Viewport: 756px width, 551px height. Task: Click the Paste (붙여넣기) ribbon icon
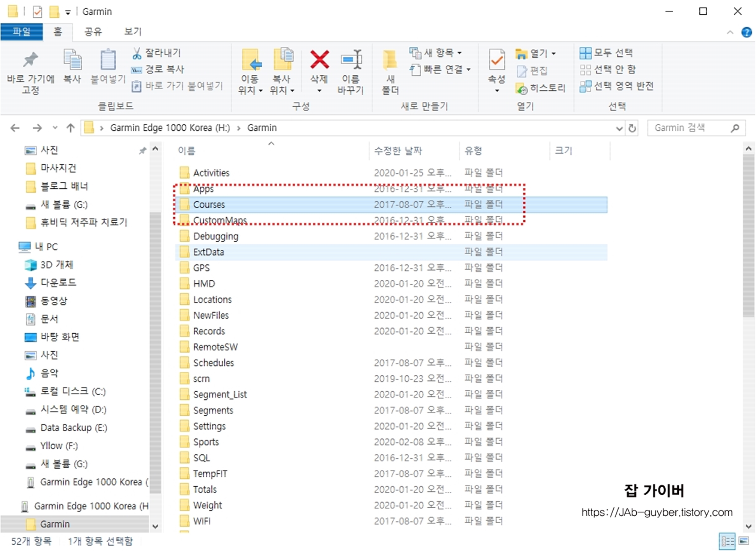[x=108, y=66]
